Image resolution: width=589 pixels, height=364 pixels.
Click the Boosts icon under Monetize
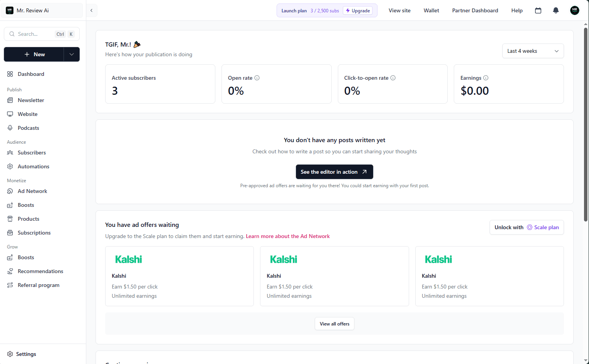10,205
